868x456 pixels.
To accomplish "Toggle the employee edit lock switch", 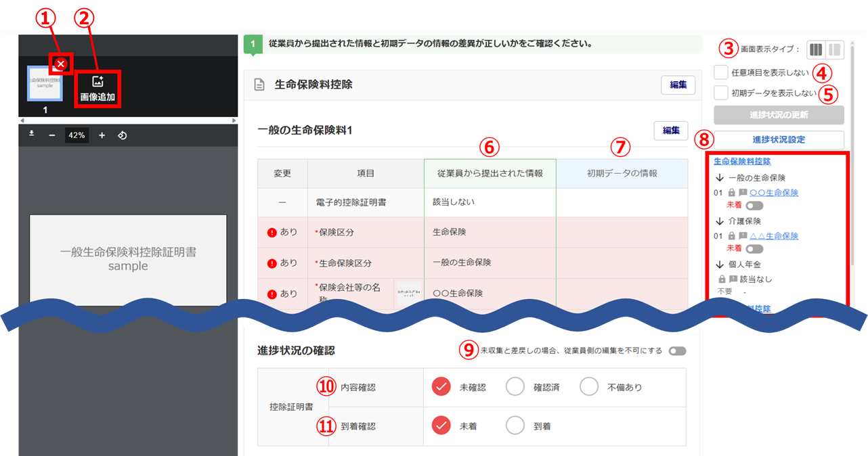I will pos(677,351).
